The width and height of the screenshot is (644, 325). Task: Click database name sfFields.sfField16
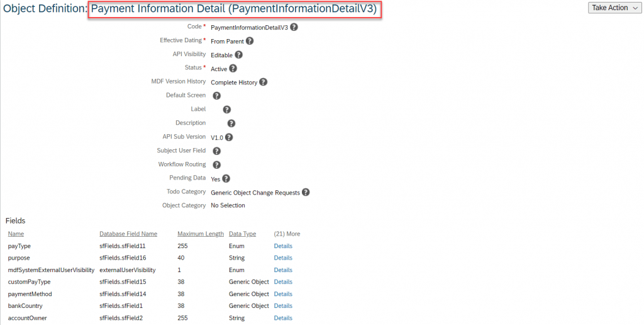(x=123, y=258)
